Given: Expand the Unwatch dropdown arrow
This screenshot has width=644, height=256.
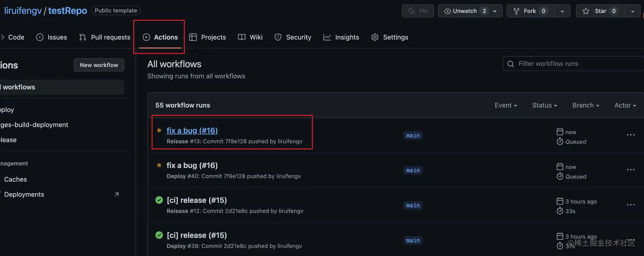Looking at the screenshot, I should [x=495, y=11].
